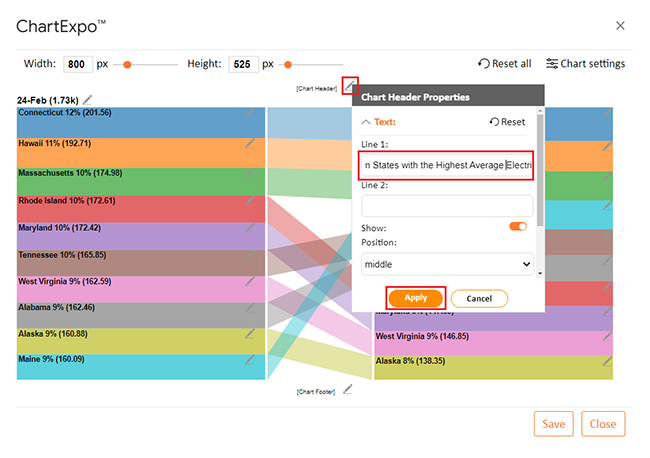Open Chart settings from the sliders icon
Viewport: 650px width, 458px height.
click(552, 64)
